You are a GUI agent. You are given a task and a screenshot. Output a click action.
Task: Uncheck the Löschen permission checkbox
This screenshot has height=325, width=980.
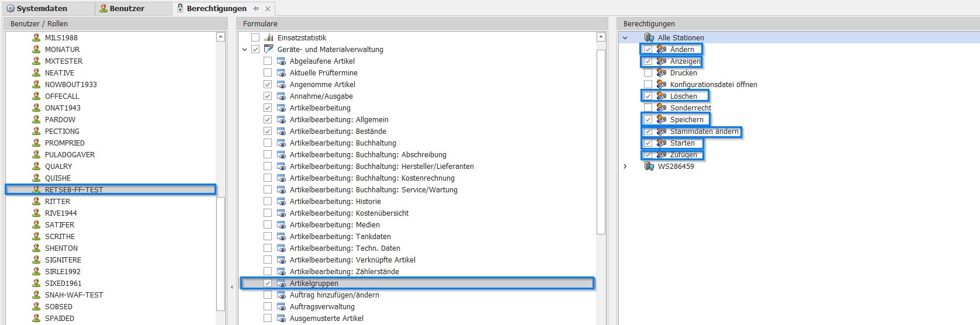648,96
